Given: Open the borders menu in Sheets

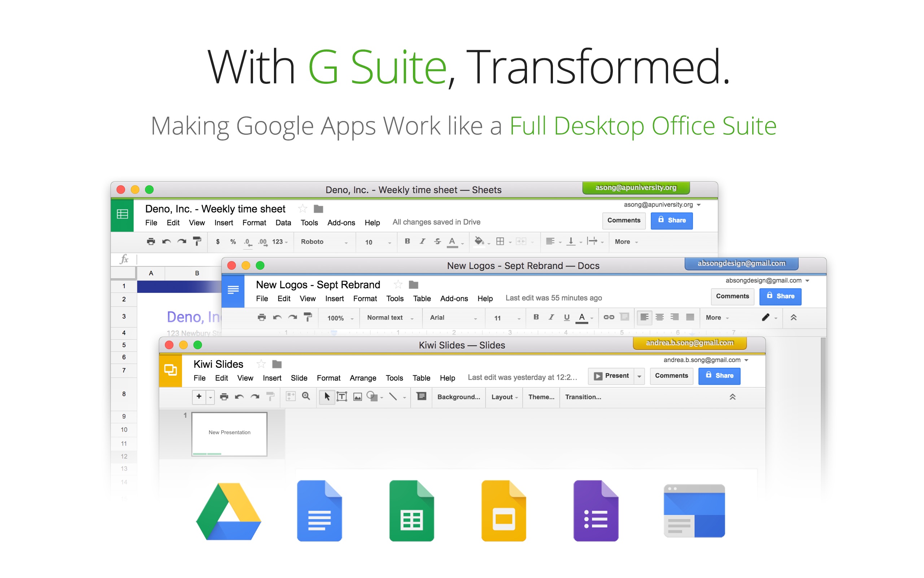Looking at the screenshot, I should (x=503, y=241).
